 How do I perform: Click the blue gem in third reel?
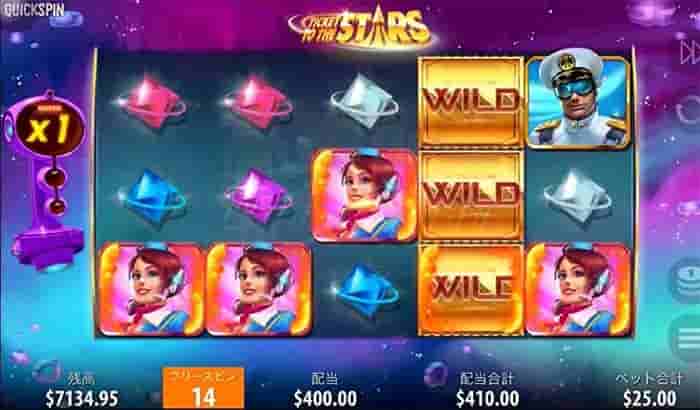[x=365, y=289]
